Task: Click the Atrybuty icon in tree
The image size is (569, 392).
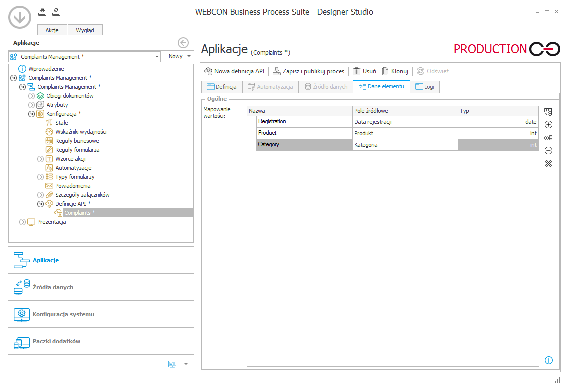Action: click(x=40, y=105)
